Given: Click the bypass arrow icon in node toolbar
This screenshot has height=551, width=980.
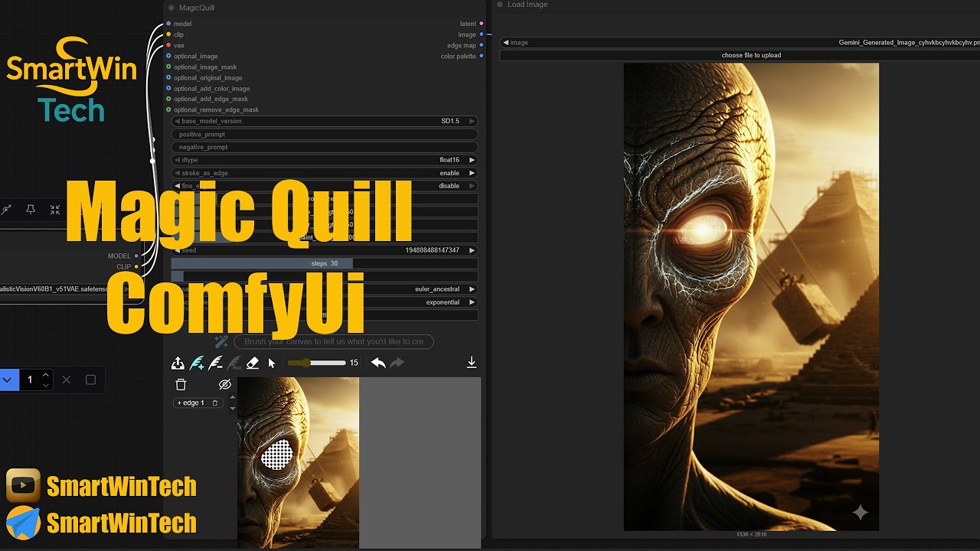Looking at the screenshot, I should [x=7, y=209].
